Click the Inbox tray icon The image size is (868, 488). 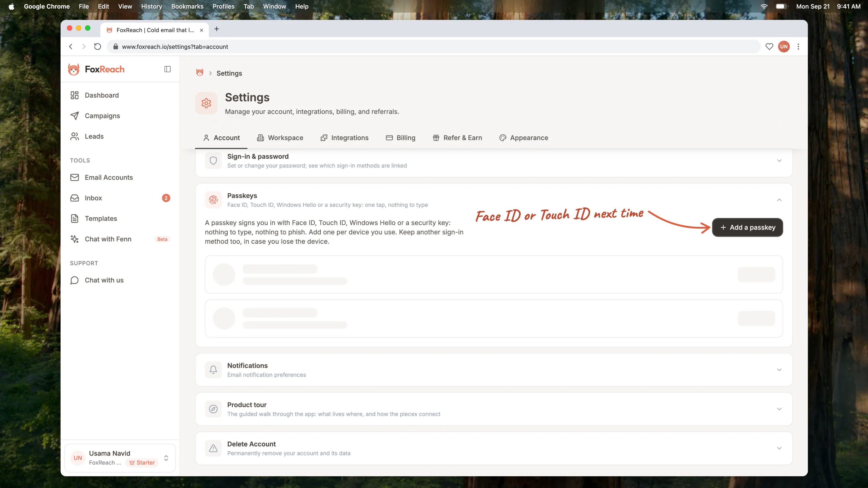click(74, 198)
